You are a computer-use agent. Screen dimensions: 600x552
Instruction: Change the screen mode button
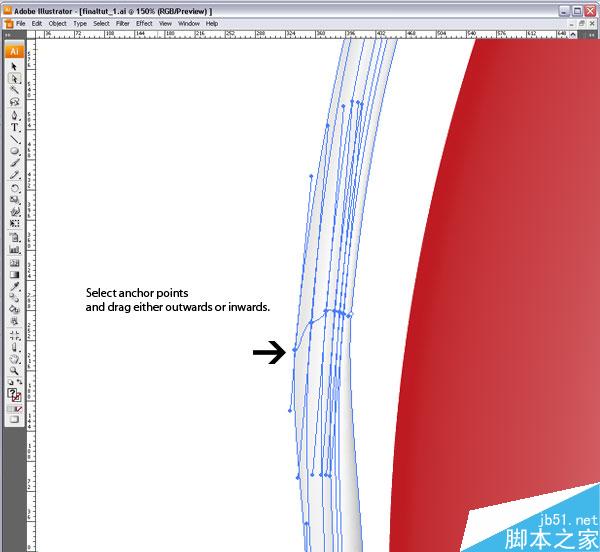pos(14,420)
